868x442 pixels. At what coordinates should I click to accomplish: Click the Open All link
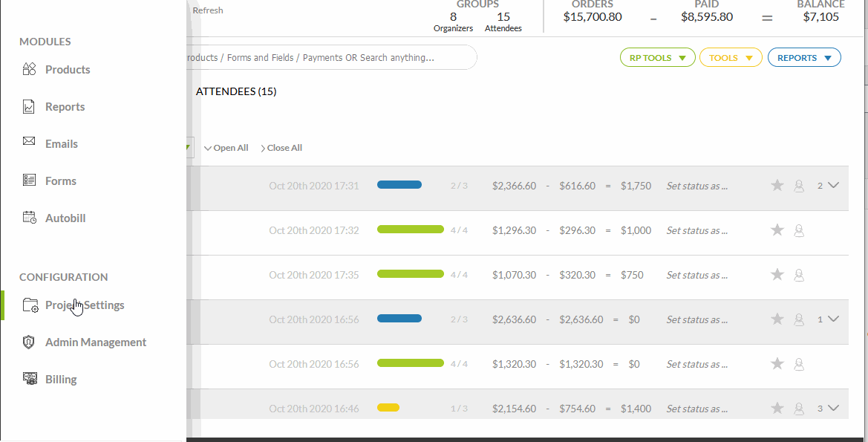coord(226,148)
